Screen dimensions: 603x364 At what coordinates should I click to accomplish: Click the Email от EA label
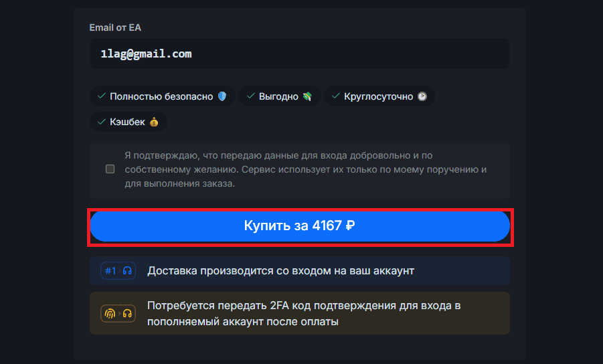[115, 27]
